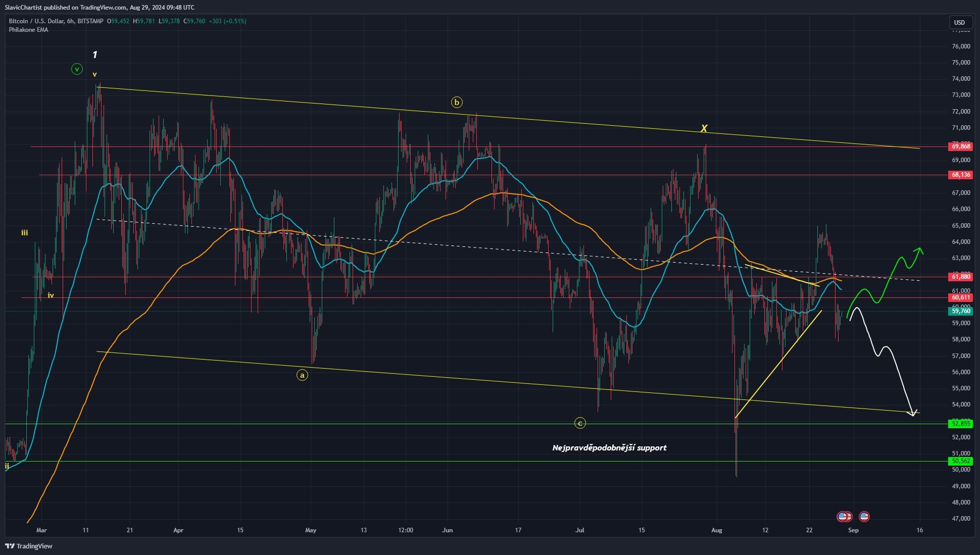980x555 pixels.
Task: Click the 12:00 label on time axis
Action: (x=406, y=530)
